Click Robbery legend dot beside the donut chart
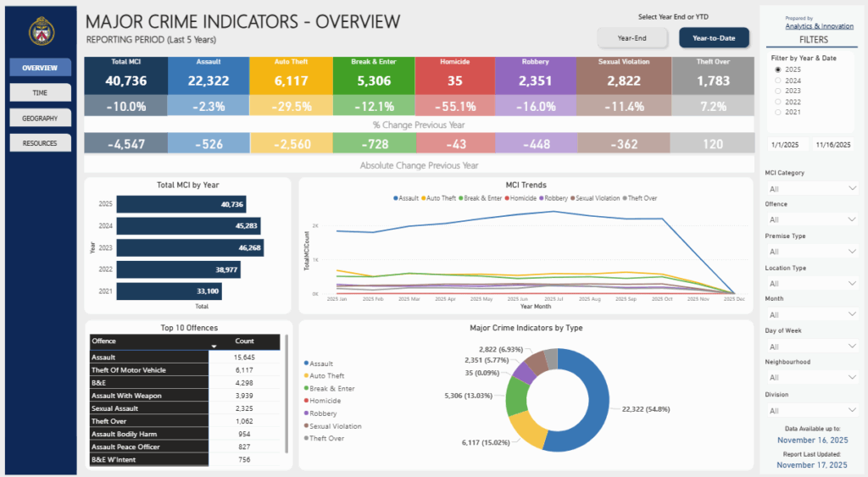Screen dimensions: 868x477 306,413
